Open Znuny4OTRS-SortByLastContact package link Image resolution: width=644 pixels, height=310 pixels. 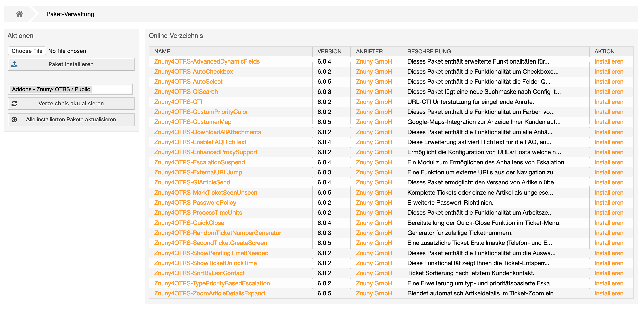click(x=199, y=273)
